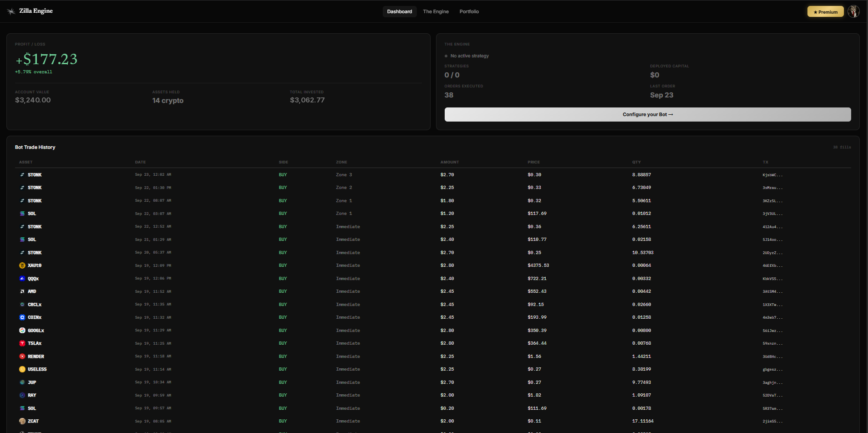Open transaction link KjsbWC...

tap(772, 175)
